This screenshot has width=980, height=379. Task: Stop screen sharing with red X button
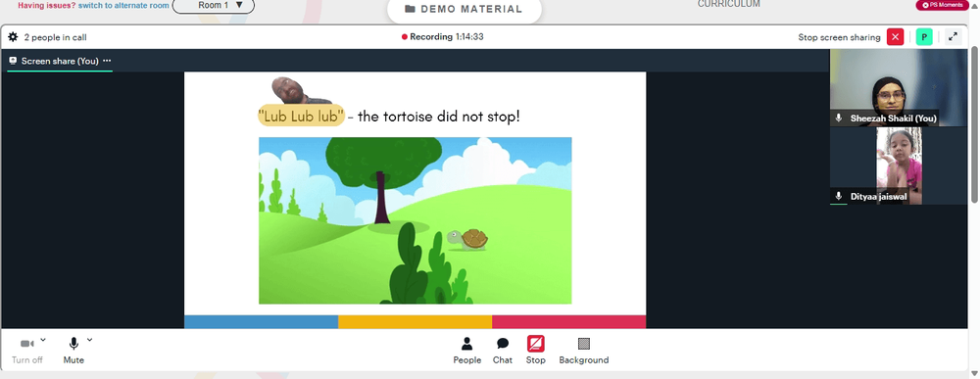tap(895, 37)
